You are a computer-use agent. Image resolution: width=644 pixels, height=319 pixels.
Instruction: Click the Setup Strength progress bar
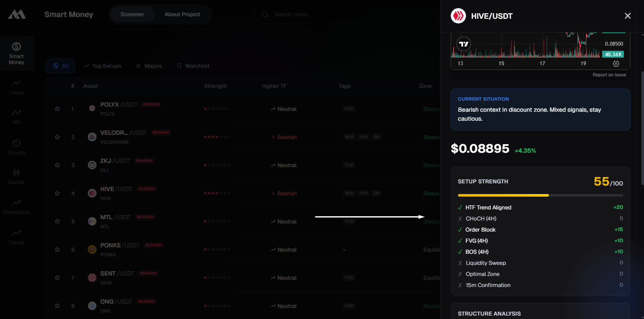pyautogui.click(x=540, y=195)
